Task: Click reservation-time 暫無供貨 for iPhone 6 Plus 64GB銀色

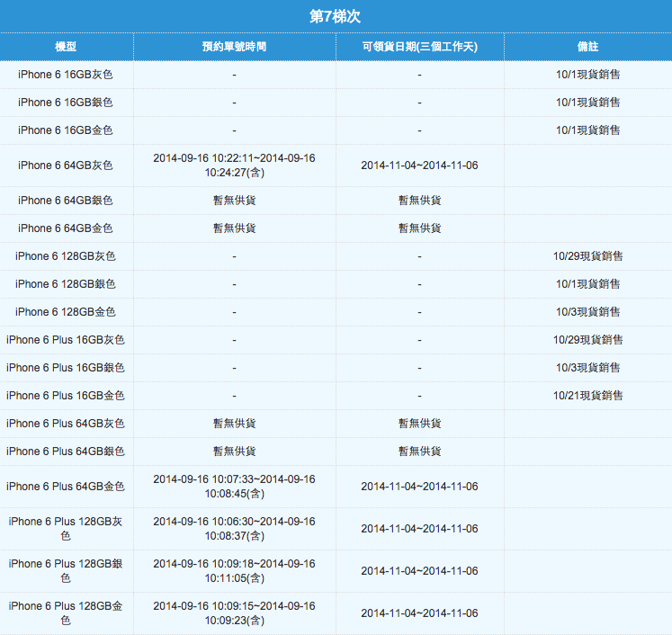Action: coord(235,452)
